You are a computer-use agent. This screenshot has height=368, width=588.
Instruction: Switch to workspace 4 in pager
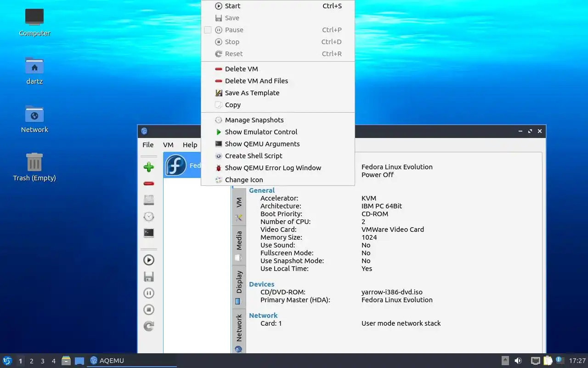(x=53, y=361)
